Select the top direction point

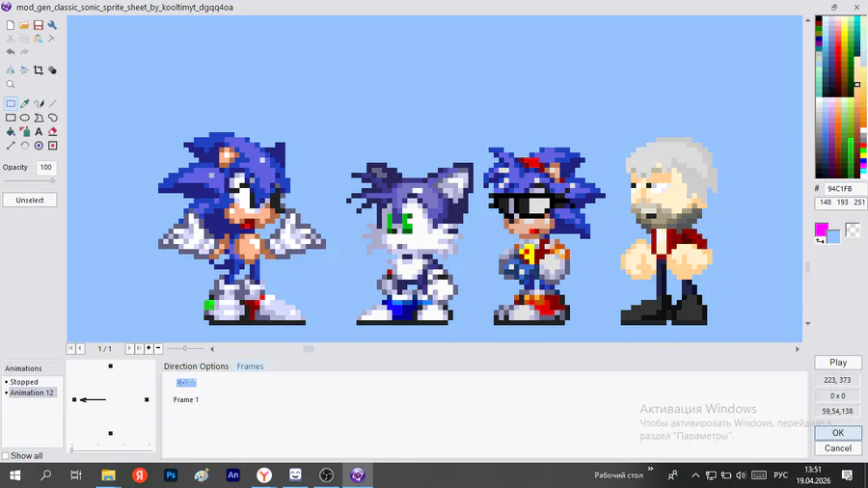111,366
